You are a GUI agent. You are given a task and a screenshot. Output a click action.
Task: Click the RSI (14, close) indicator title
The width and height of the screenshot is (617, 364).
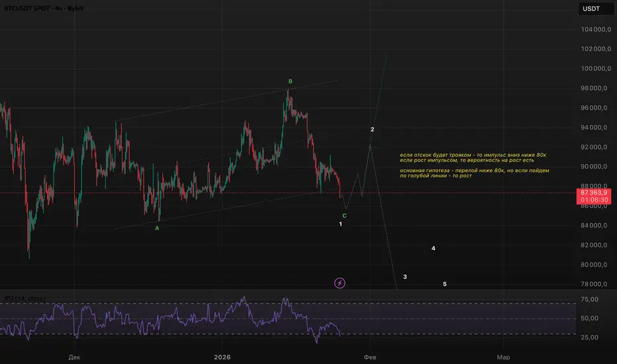point(24,298)
